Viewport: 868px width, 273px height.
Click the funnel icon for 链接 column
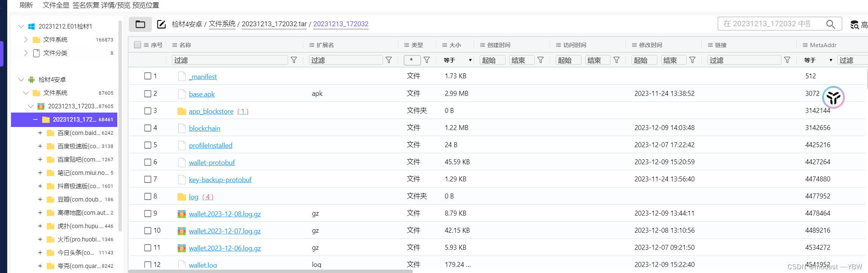click(787, 60)
